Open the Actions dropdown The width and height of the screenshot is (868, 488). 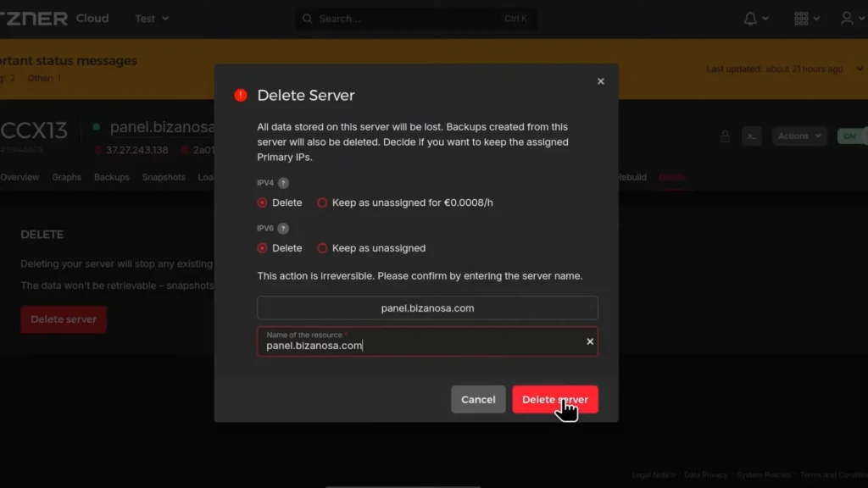(798, 135)
